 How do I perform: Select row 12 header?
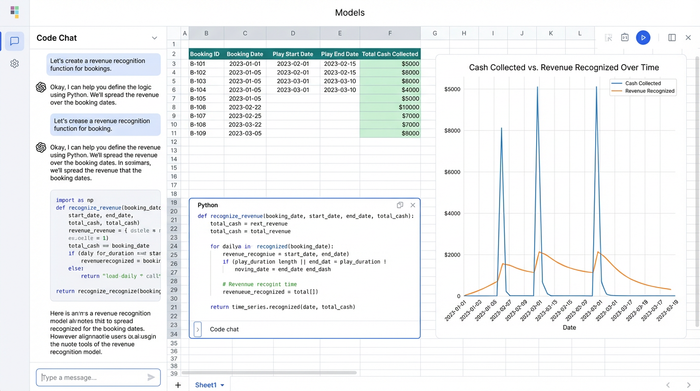[174, 142]
